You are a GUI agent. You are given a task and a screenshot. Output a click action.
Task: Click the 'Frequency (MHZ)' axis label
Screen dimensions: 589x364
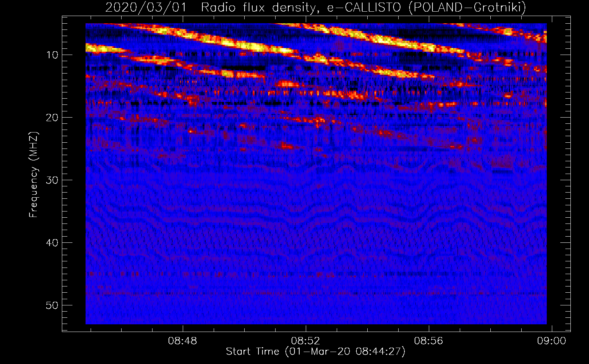coord(33,175)
